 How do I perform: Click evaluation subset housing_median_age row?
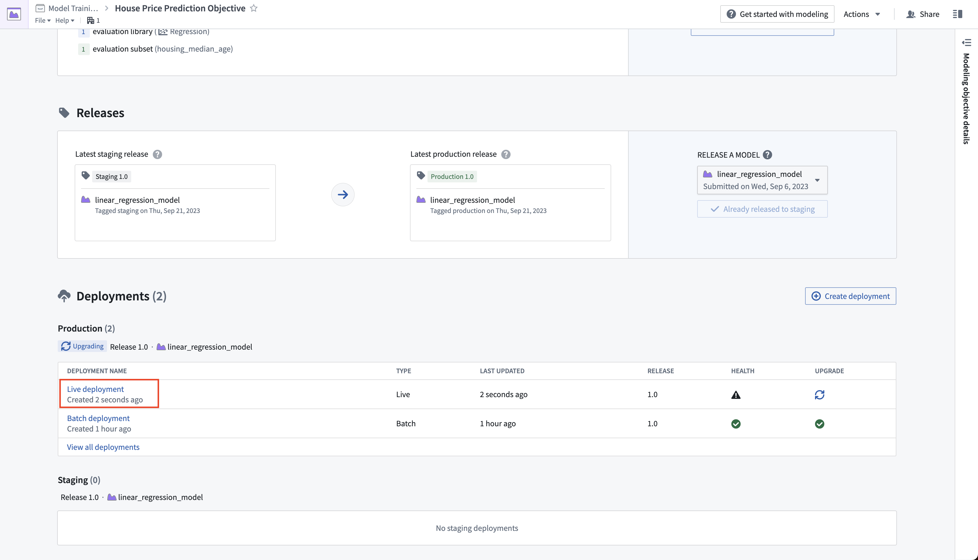155,49
